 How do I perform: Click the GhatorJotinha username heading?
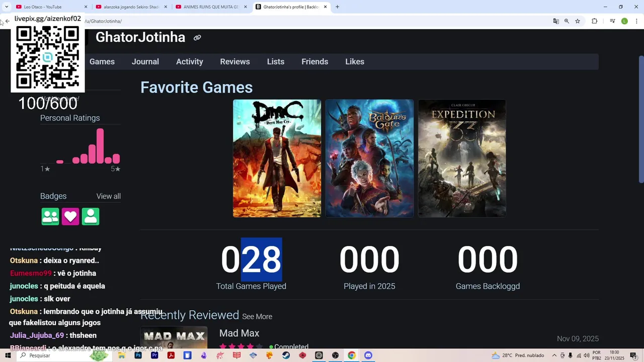point(140,38)
